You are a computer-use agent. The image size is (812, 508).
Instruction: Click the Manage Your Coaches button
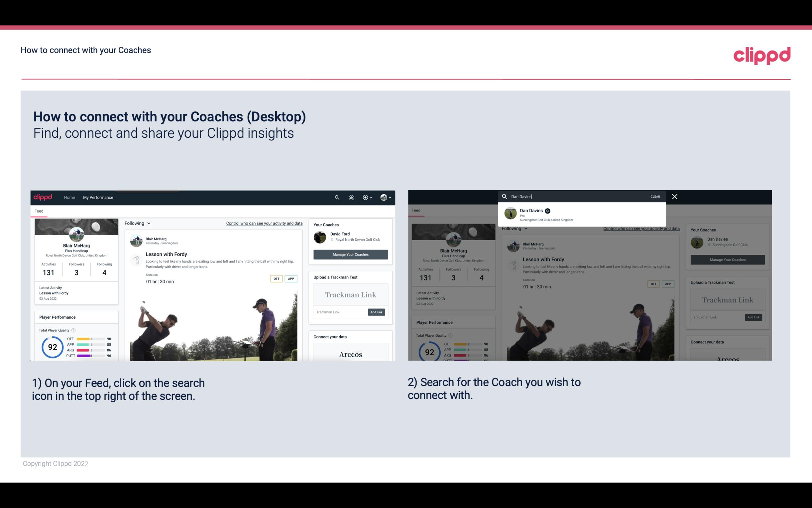click(350, 254)
